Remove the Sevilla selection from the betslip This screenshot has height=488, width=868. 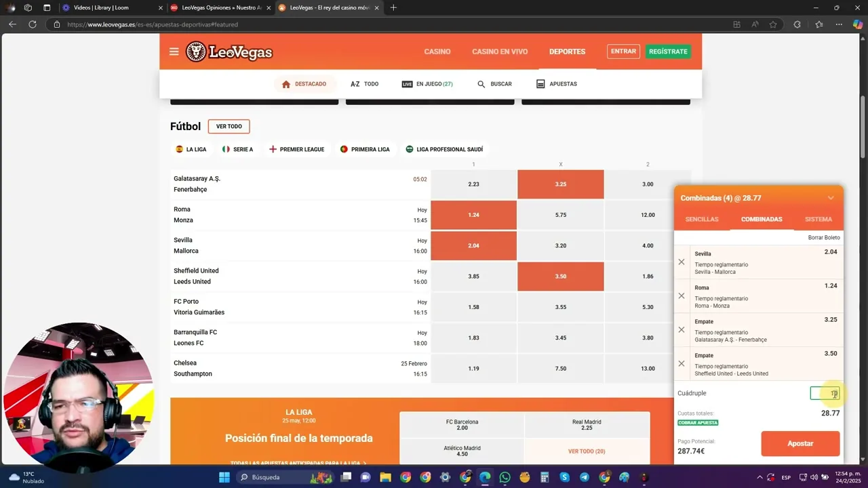coord(682,262)
